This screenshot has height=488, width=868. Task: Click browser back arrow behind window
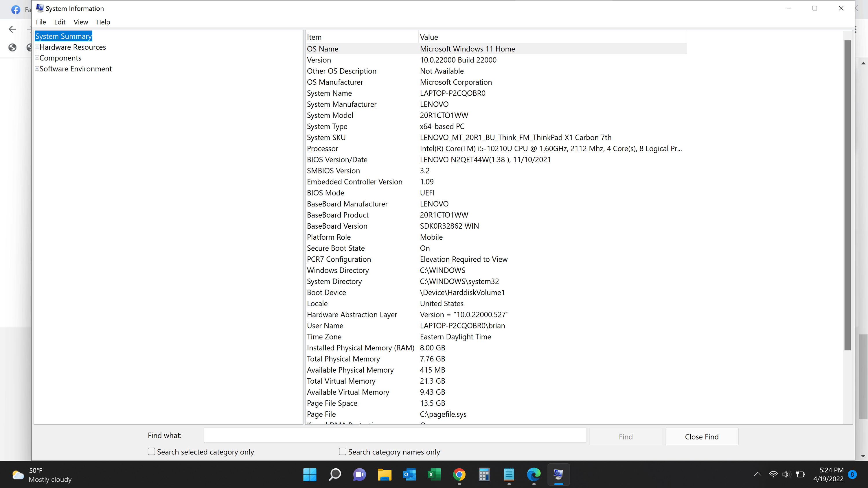[x=12, y=29]
